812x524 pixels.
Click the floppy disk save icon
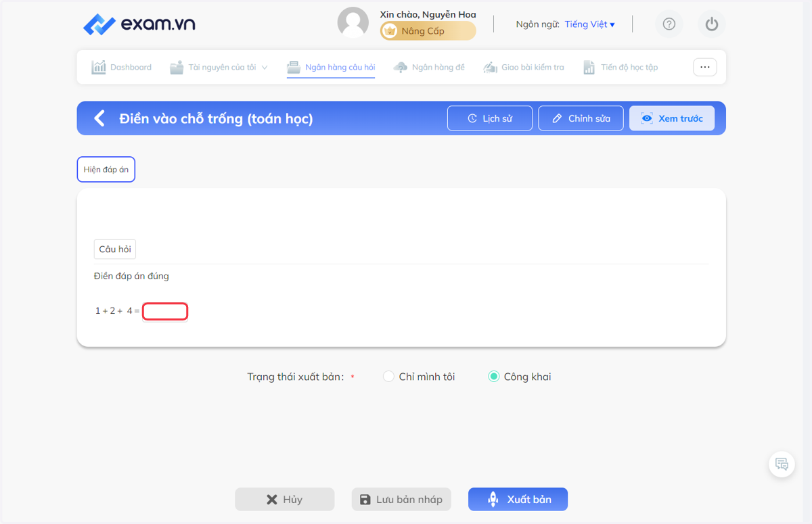(365, 500)
